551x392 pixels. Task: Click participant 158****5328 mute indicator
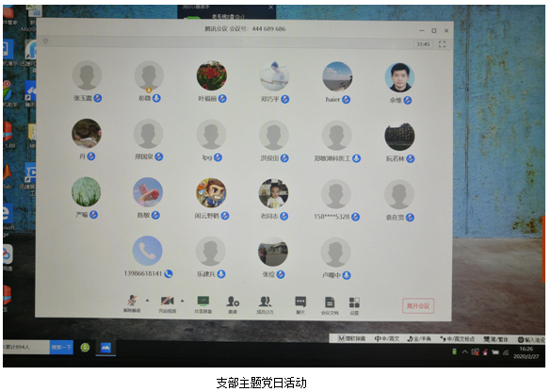coord(356,217)
